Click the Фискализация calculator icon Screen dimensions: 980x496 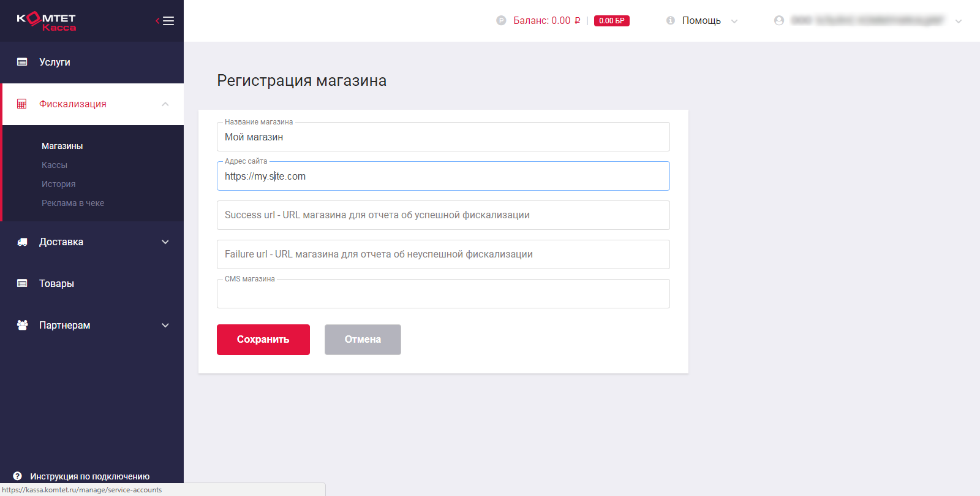tap(22, 104)
